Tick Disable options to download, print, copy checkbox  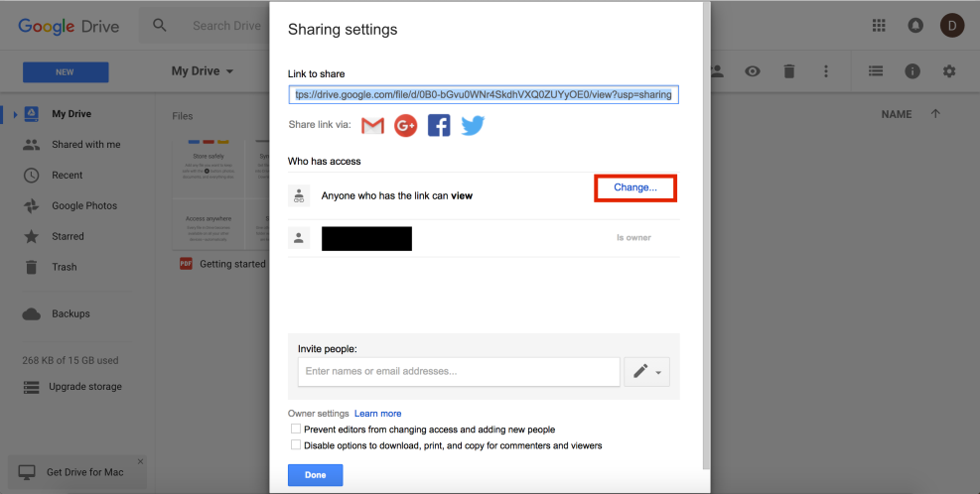[296, 445]
